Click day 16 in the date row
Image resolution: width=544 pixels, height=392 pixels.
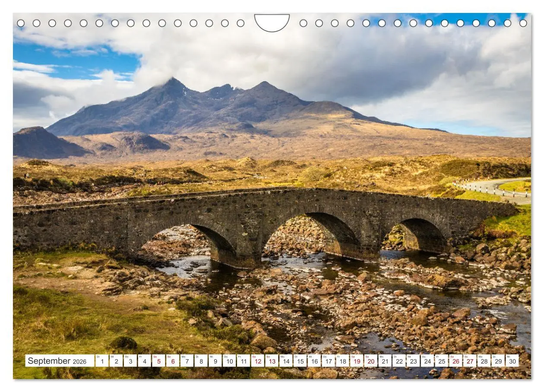[314, 361]
